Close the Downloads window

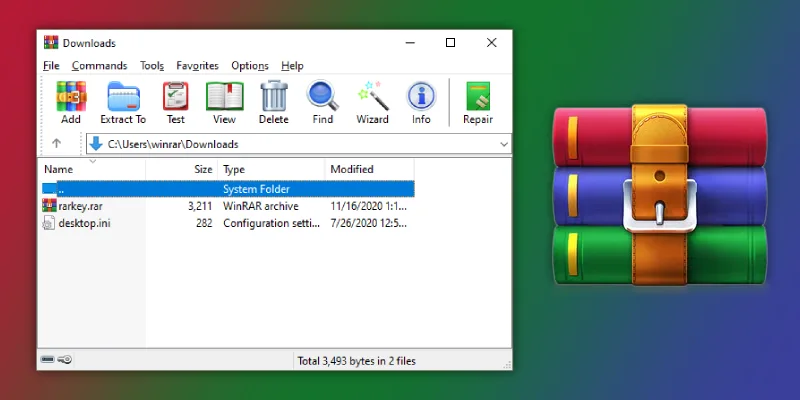pyautogui.click(x=491, y=42)
